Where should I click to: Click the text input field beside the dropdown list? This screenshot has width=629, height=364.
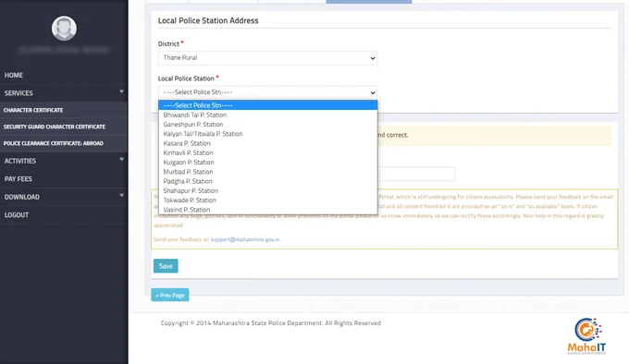(416, 174)
